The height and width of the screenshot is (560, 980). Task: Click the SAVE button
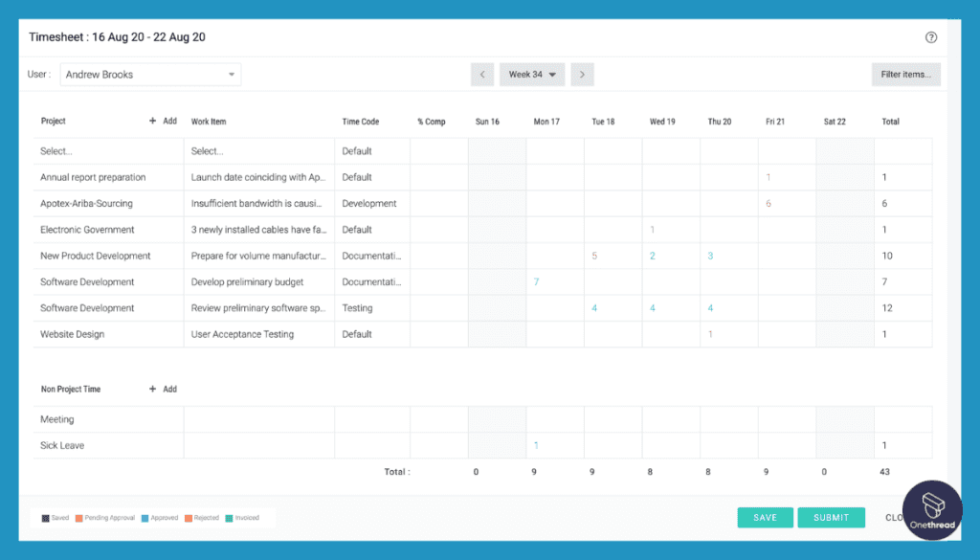coord(765,518)
